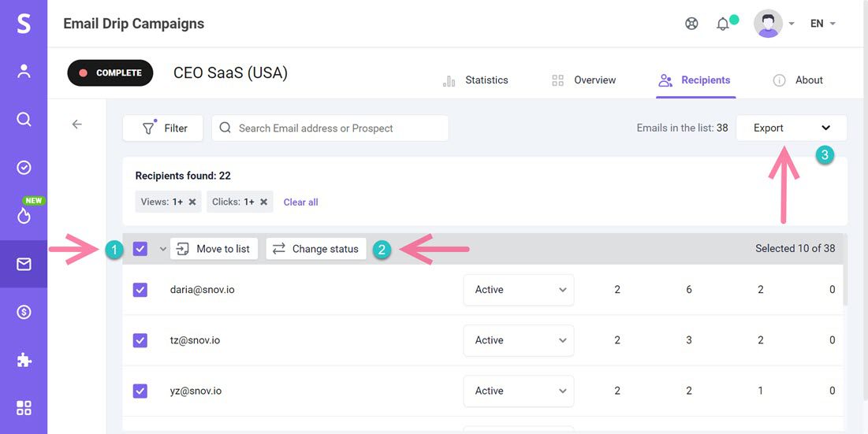Screen dimensions: 868x434
Task: Click the Selected 10 of 38 text
Action: coord(795,249)
